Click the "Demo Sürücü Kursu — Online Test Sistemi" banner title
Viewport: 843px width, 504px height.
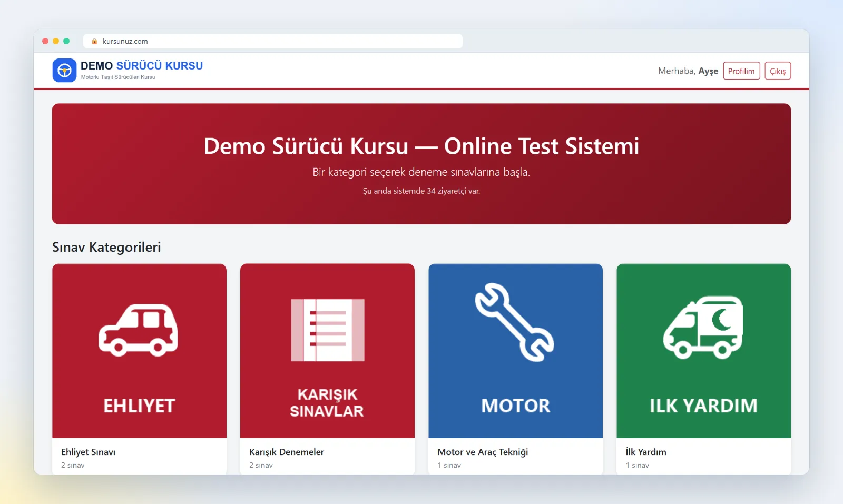click(x=421, y=146)
